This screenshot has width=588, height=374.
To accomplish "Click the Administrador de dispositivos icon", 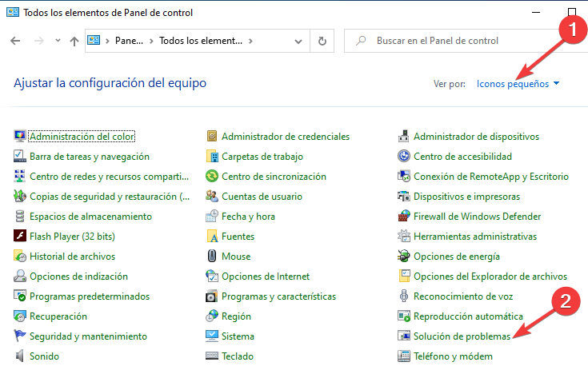I will [403, 136].
